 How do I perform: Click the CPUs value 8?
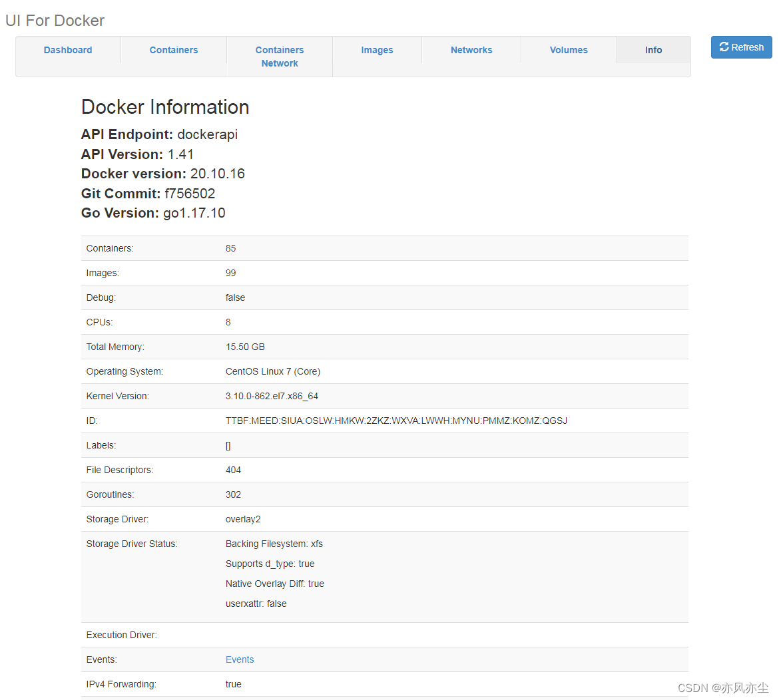click(228, 322)
